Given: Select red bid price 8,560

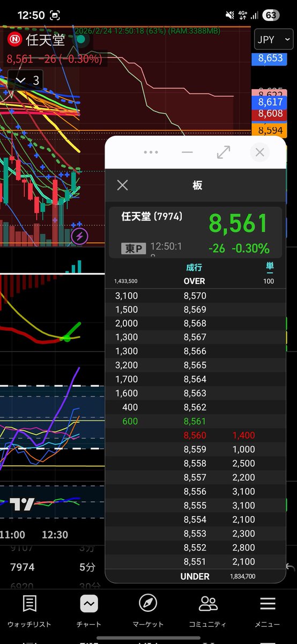Looking at the screenshot, I should pyautogui.click(x=195, y=435).
